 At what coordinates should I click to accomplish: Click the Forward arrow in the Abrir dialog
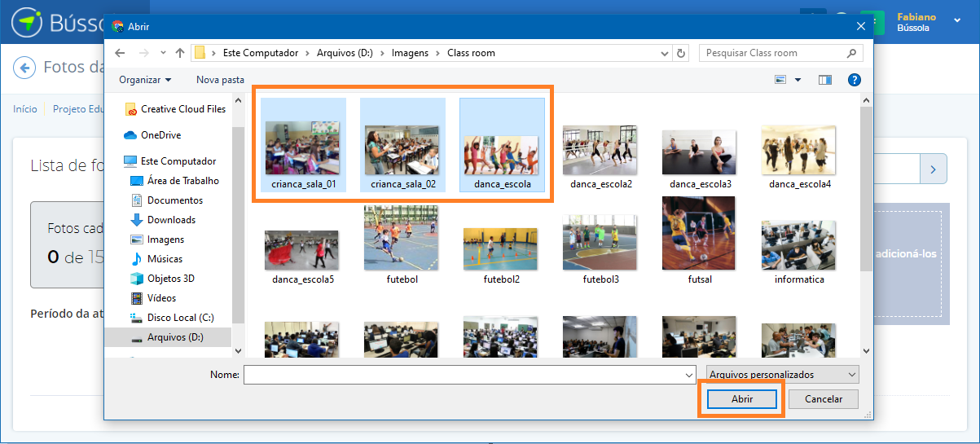click(x=143, y=53)
